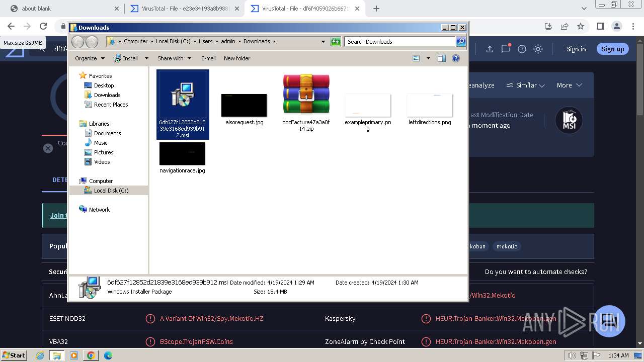Close the about:blank tab
The height and width of the screenshot is (362, 644).
pos(117,9)
